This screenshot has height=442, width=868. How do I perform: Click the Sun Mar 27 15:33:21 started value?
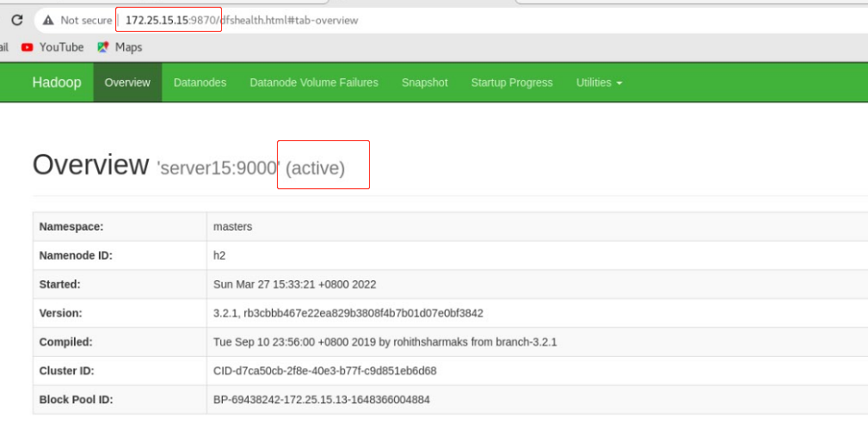click(294, 285)
